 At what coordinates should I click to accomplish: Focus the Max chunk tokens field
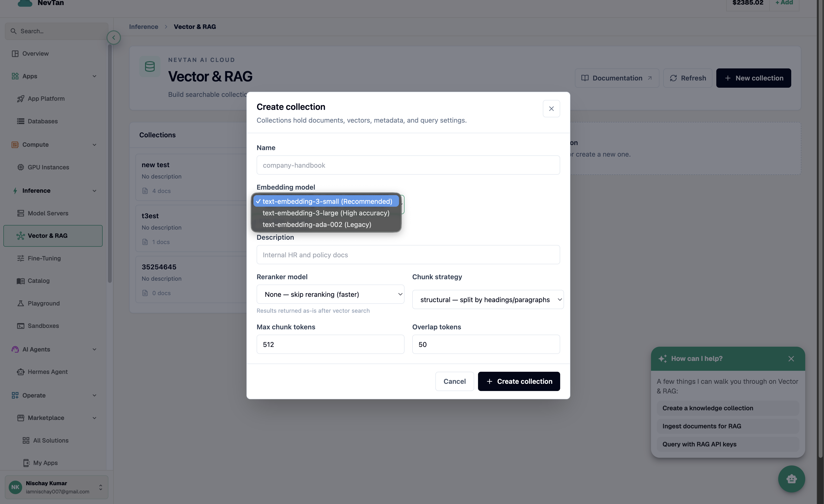(330, 345)
